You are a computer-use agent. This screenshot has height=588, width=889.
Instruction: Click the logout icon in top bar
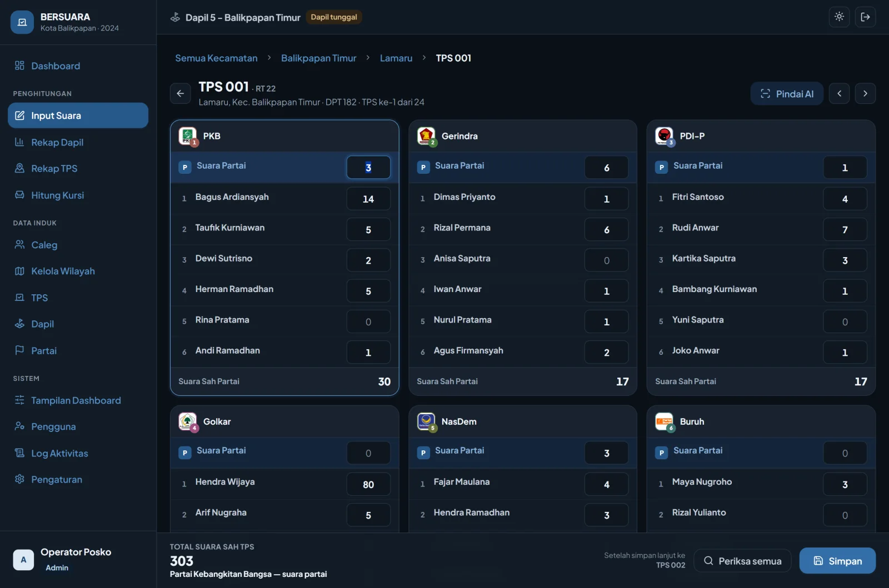point(865,17)
